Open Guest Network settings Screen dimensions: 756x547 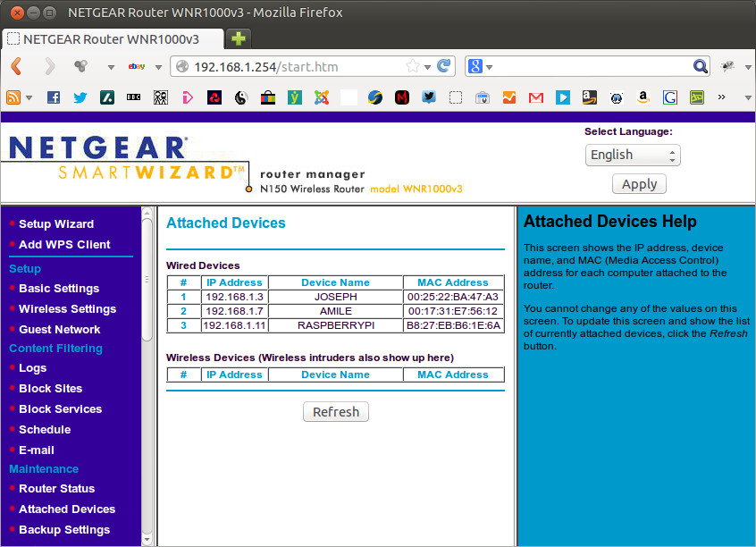(x=60, y=330)
